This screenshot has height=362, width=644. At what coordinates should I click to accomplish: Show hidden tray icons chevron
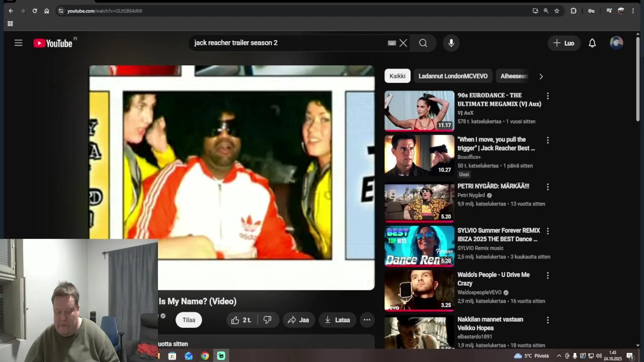coord(559,356)
